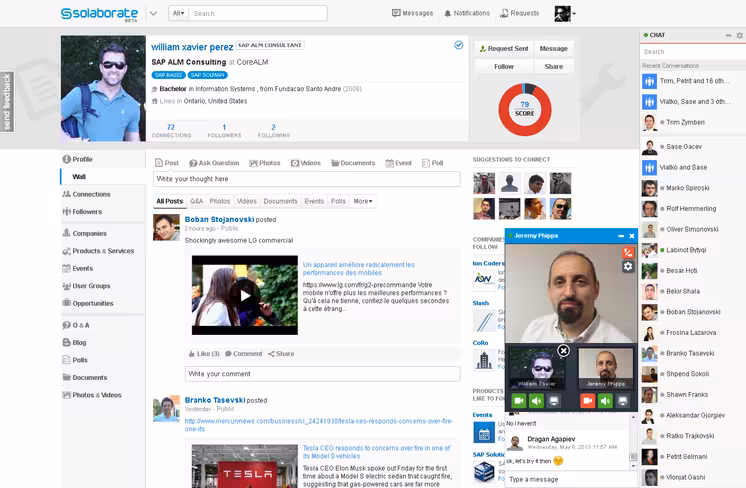
Task: Select the Documents composer option
Action: pyautogui.click(x=353, y=163)
